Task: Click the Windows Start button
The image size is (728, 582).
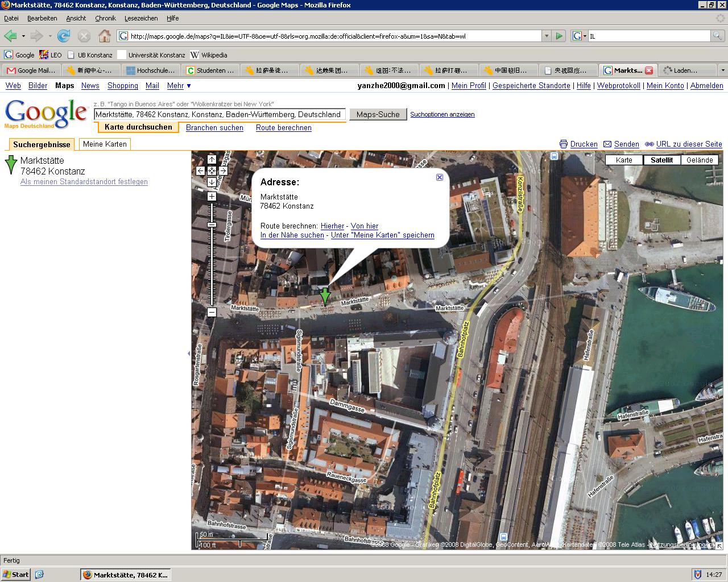Action: 15,575
